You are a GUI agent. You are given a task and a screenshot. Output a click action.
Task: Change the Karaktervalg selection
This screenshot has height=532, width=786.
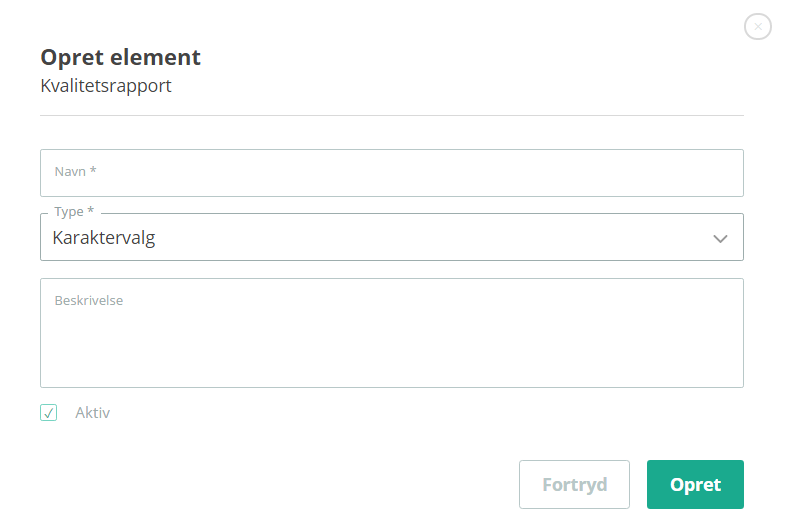pyautogui.click(x=391, y=237)
